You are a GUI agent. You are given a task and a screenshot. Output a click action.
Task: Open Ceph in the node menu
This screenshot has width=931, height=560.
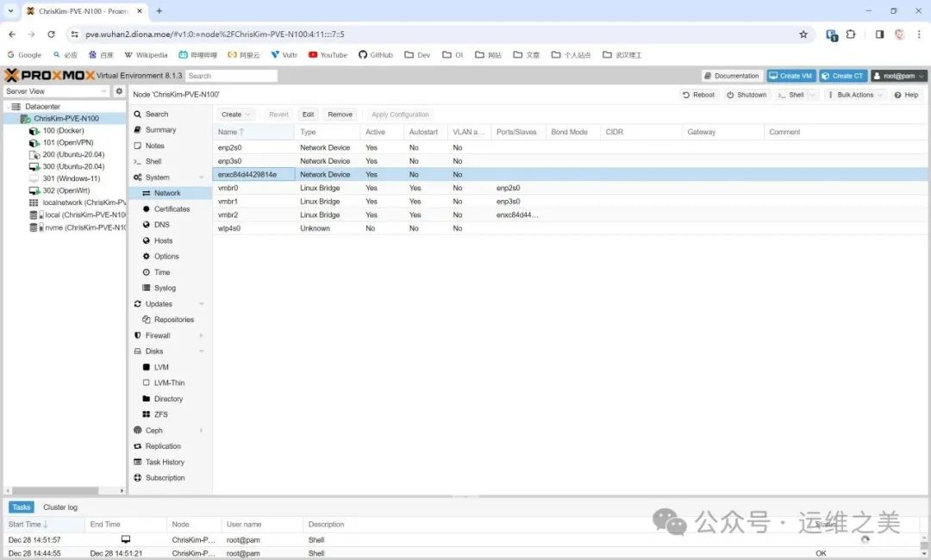point(153,430)
